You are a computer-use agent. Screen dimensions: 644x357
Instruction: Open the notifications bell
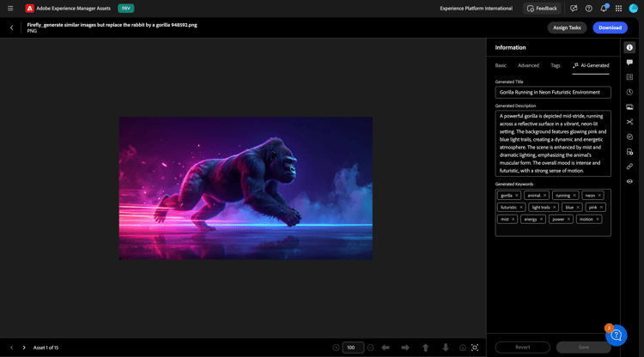point(604,9)
